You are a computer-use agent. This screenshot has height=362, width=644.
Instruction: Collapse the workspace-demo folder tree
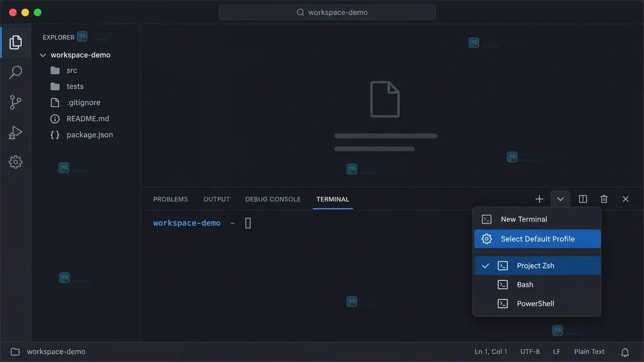(x=43, y=55)
